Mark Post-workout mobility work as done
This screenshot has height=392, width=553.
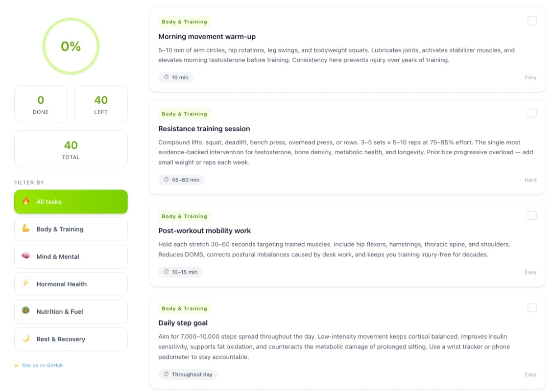coord(532,215)
